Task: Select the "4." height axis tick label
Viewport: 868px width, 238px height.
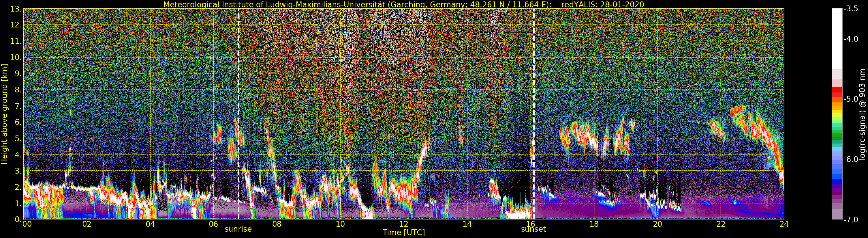Action: click(18, 155)
